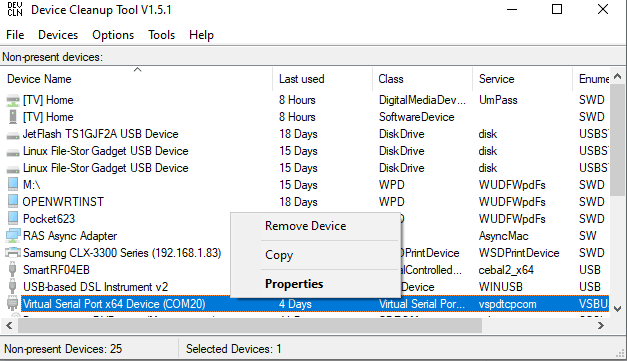Open the Devices menu
The height and width of the screenshot is (361, 627).
[x=58, y=35]
